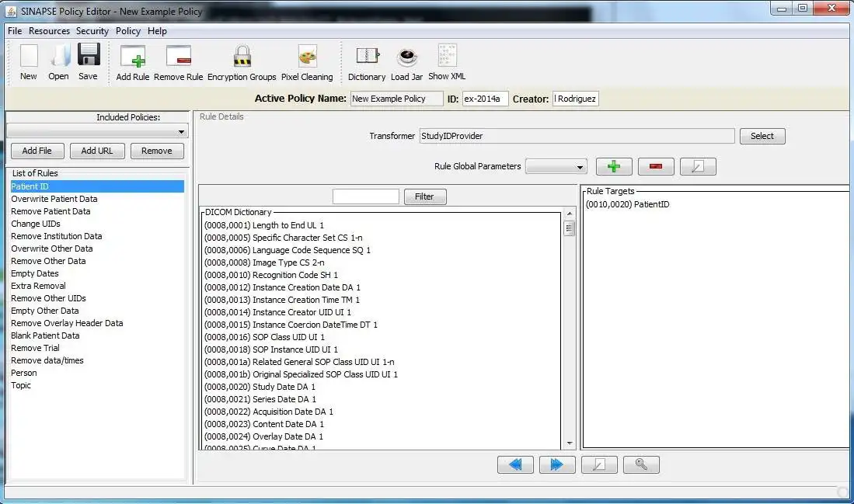Viewport: 854px width, 504px height.
Task: Click the Filter button
Action: (425, 196)
